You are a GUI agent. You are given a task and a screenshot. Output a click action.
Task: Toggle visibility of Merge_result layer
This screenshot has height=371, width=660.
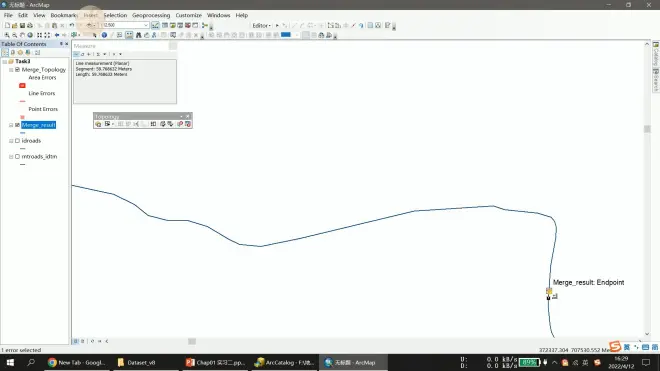[x=17, y=125]
